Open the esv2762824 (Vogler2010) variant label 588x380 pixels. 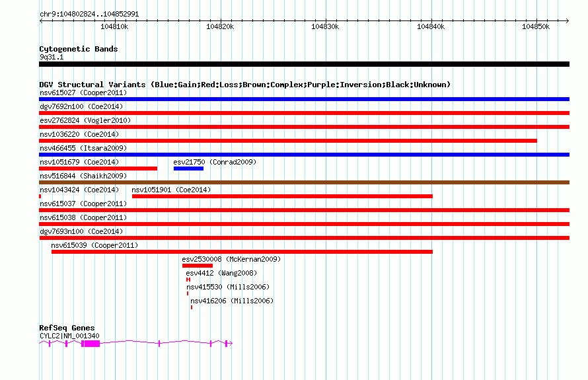pyautogui.click(x=85, y=120)
